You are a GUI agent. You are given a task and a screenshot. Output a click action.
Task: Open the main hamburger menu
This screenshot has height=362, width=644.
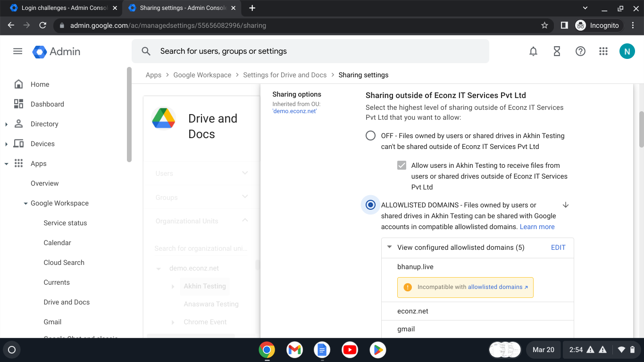pyautogui.click(x=17, y=51)
